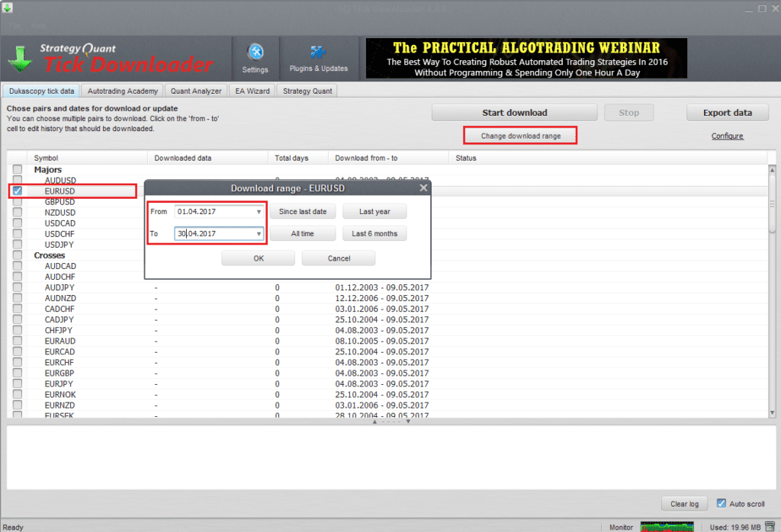Click the Total days column header
The width and height of the screenshot is (781, 532).
click(298, 158)
